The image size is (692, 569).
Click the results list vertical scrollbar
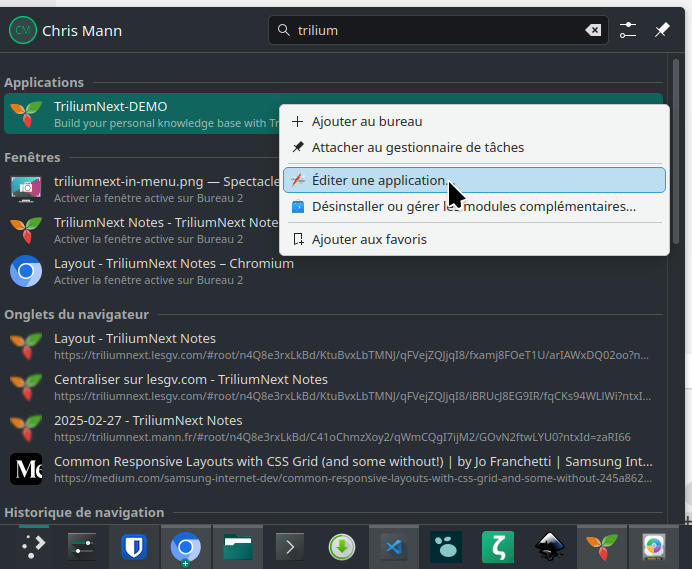click(676, 150)
